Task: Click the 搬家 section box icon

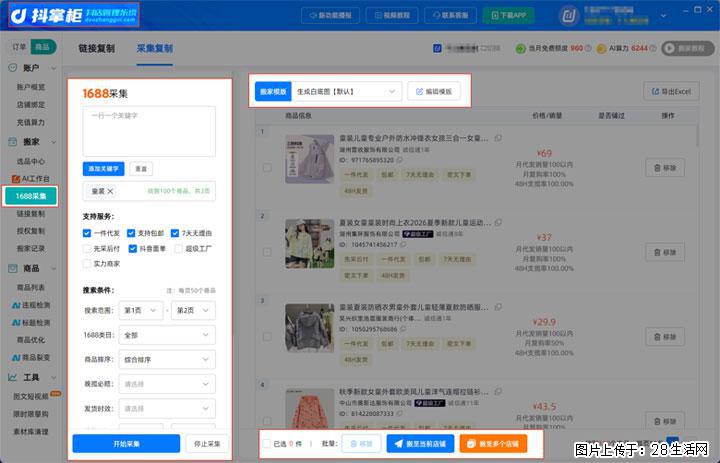Action: coord(13,142)
